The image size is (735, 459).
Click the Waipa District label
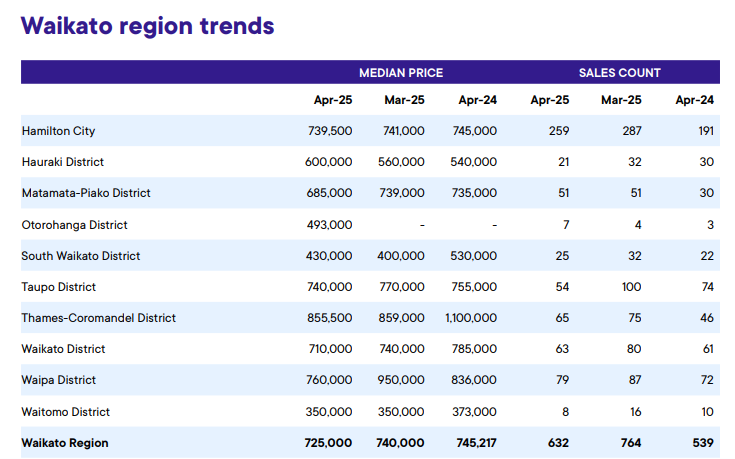(59, 380)
